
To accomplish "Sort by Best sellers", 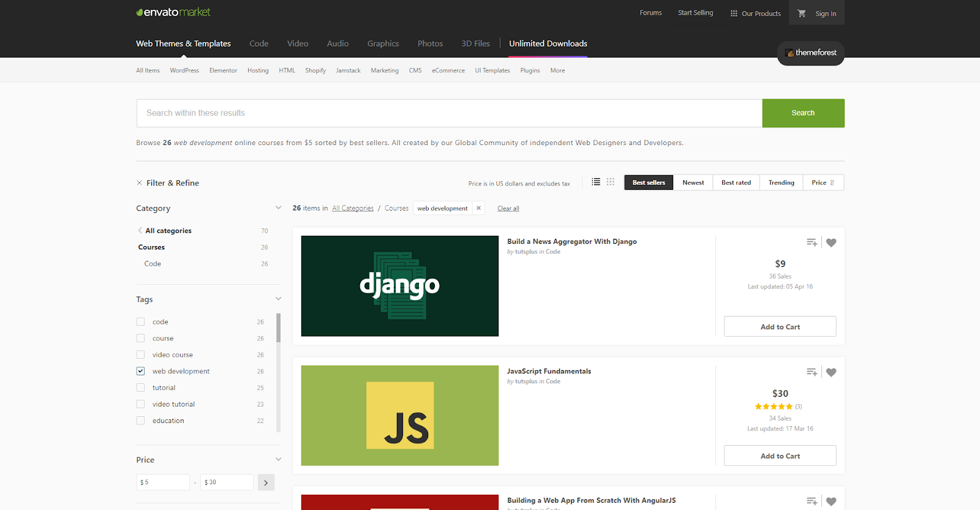I will [649, 182].
